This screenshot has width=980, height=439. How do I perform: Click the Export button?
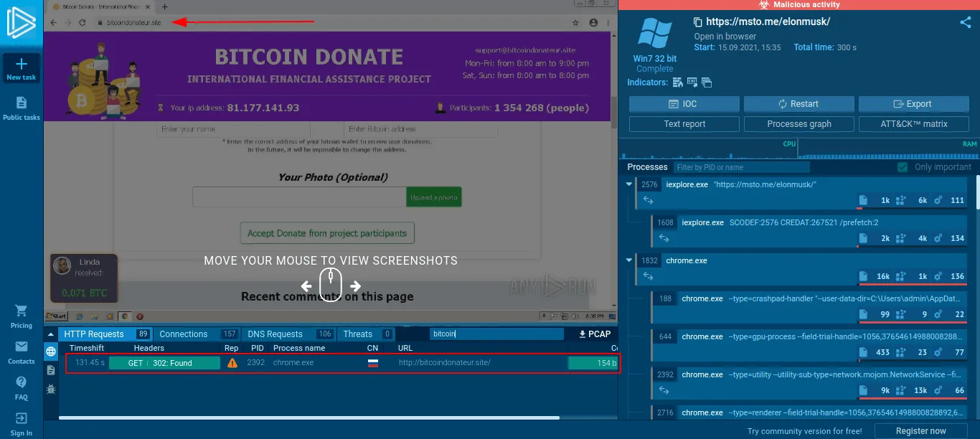(x=914, y=104)
